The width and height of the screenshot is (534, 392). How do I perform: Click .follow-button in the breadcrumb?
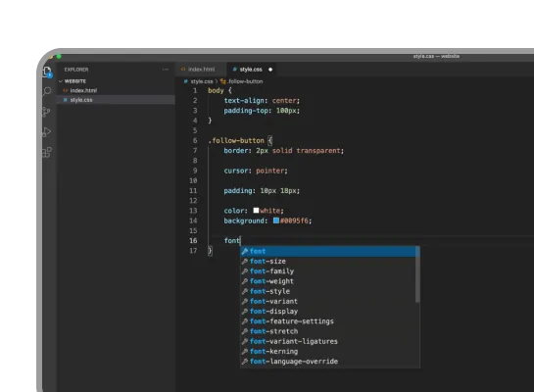click(245, 81)
